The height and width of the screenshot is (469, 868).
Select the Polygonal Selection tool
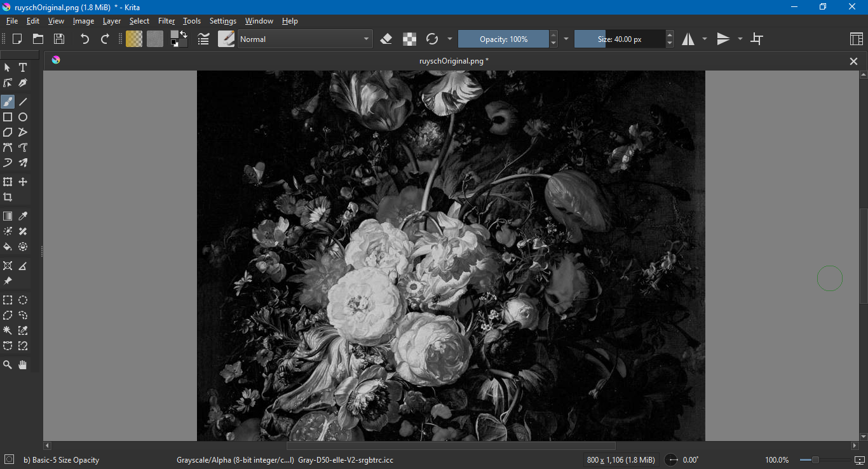point(8,315)
